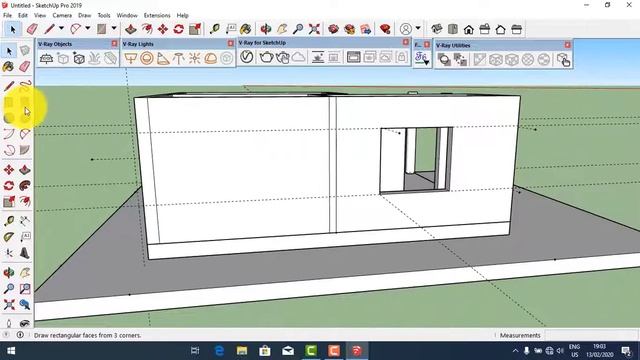This screenshot has height=360, width=640.
Task: Open the taskbar notification center
Action: [626, 351]
